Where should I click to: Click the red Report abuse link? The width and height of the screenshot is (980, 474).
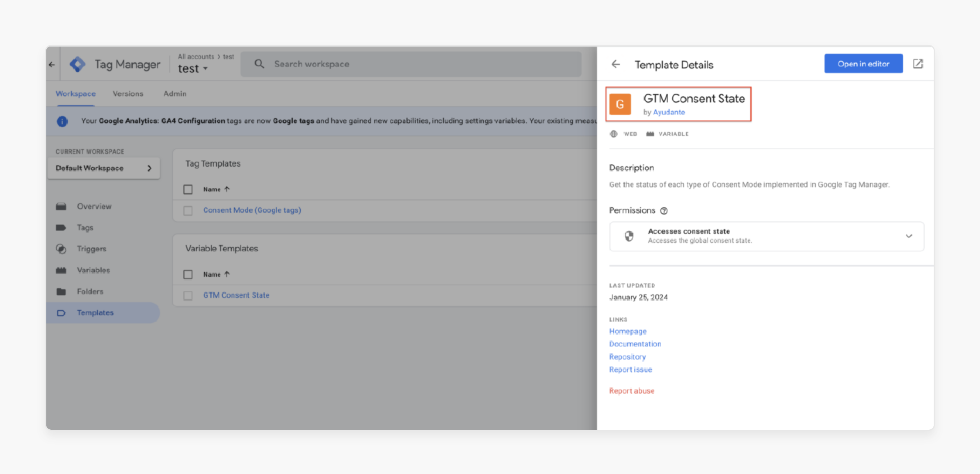[x=632, y=391]
